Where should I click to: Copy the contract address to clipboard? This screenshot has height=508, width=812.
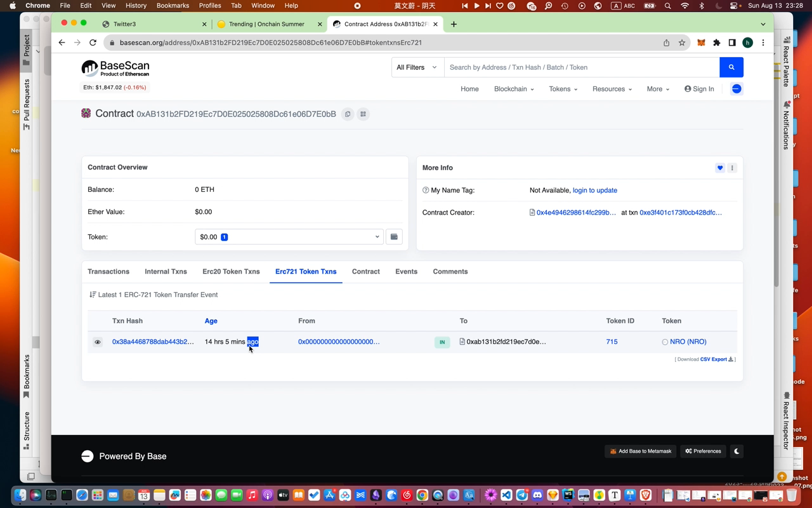point(348,114)
